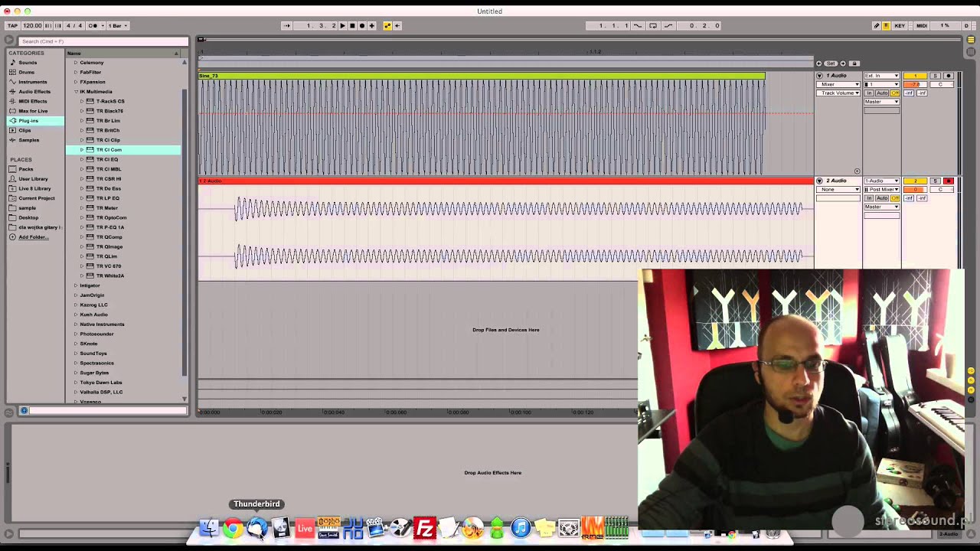Disarm recording on track 2 Audio
This screenshot has width=980, height=551.
949,181
